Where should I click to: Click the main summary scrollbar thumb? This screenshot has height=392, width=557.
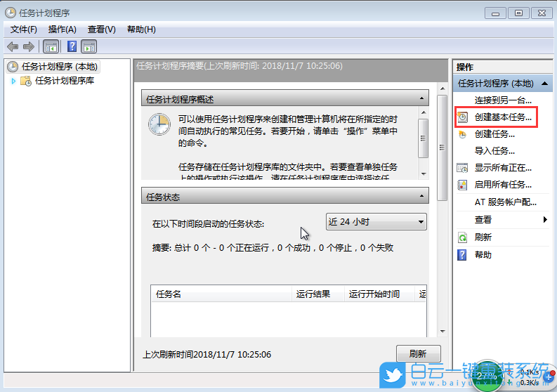coord(443,148)
